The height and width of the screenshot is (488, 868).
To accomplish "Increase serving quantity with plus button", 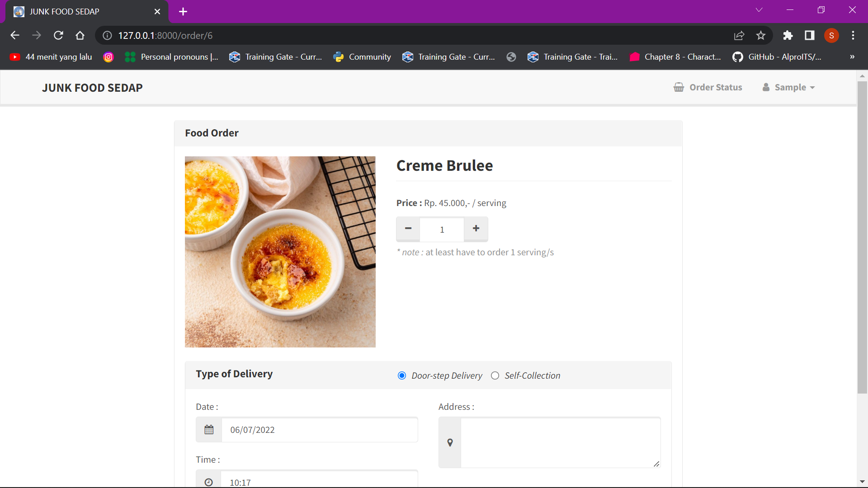I will 476,229.
